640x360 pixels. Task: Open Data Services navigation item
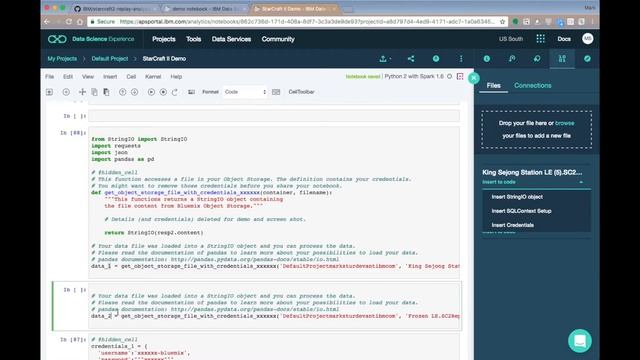coord(231,39)
